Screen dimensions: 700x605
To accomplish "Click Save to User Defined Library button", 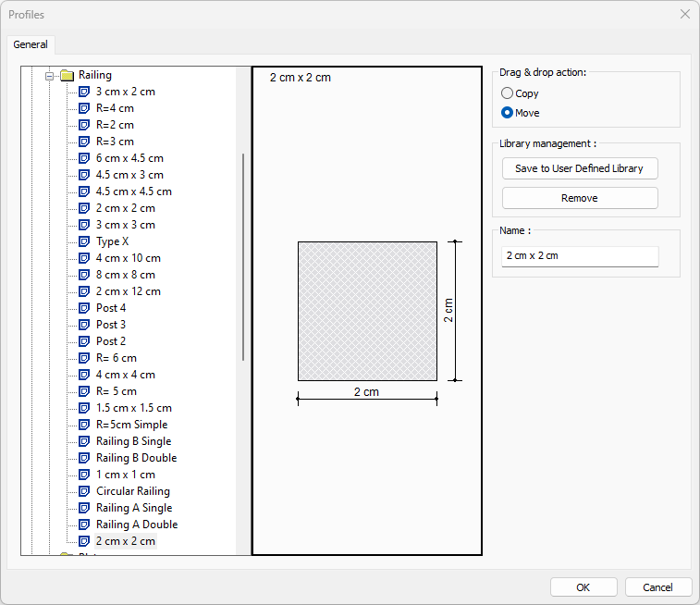I will [x=579, y=168].
